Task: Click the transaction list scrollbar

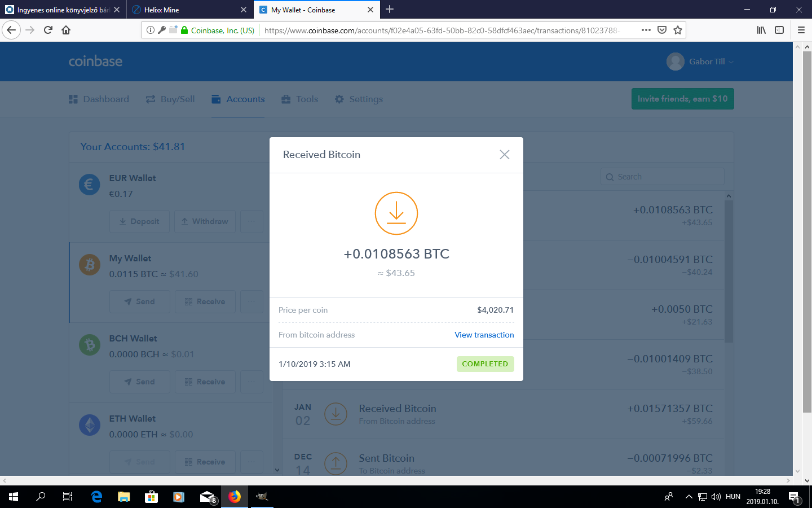Action: (x=729, y=271)
